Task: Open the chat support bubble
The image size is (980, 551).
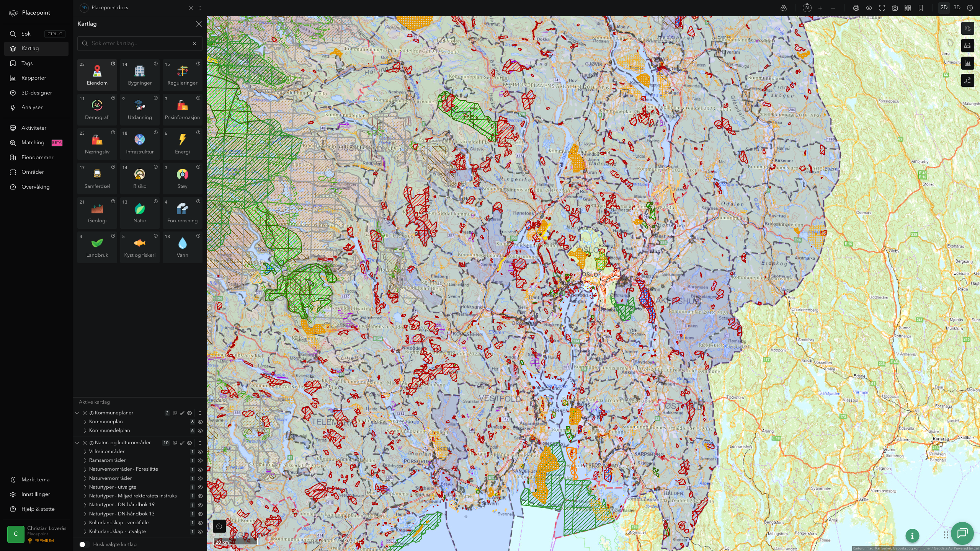Action: click(x=962, y=533)
